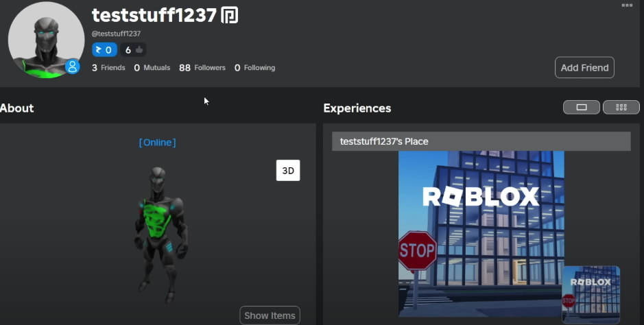Click the @teststuff1237 username text

coord(116,34)
